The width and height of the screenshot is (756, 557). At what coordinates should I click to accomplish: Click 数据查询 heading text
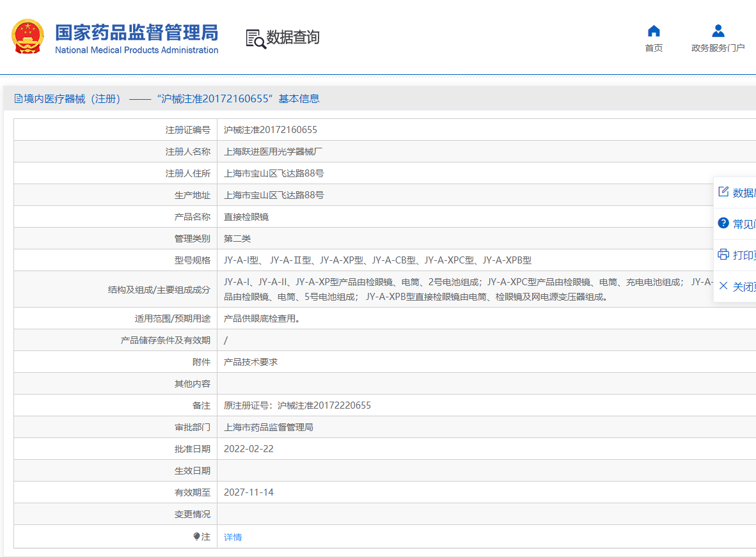coord(293,37)
